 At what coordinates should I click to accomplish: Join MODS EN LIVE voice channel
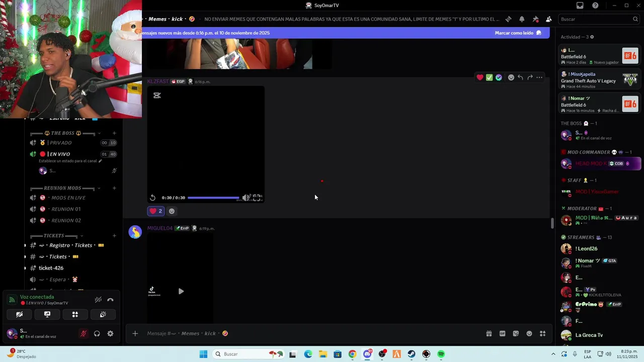pos(73,198)
